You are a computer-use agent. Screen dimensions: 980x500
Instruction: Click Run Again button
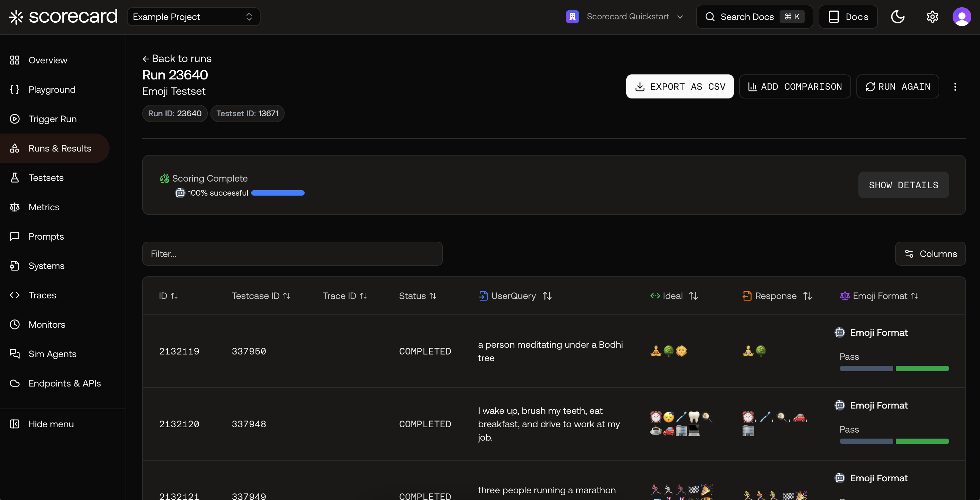pyautogui.click(x=897, y=87)
